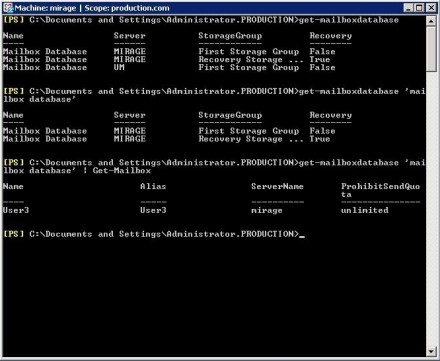Screen dimensions: 440x361
Task: Click the 'ServerName' column header
Action: tap(277, 186)
